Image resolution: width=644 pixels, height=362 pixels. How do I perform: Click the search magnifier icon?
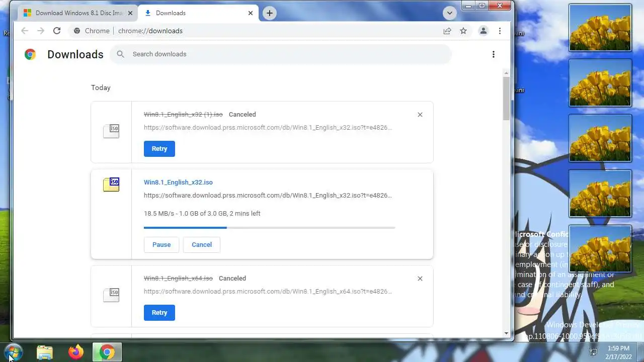coord(121,54)
